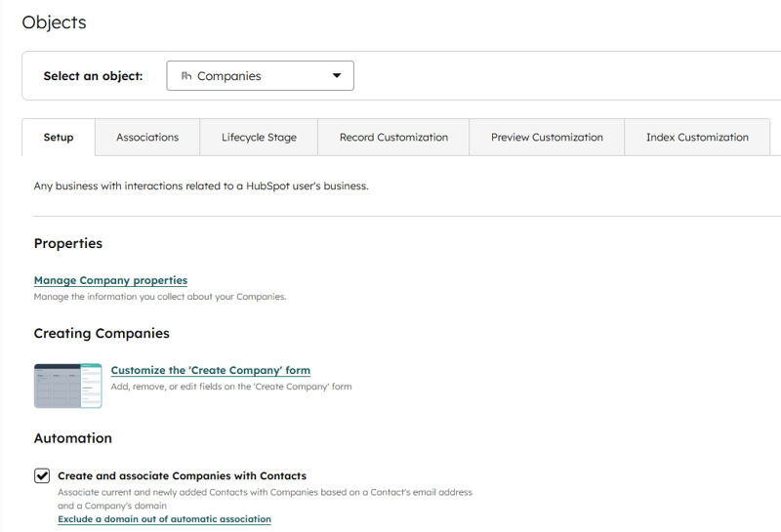Switch to Index Customization tab
The width and height of the screenshot is (781, 532).
point(697,138)
